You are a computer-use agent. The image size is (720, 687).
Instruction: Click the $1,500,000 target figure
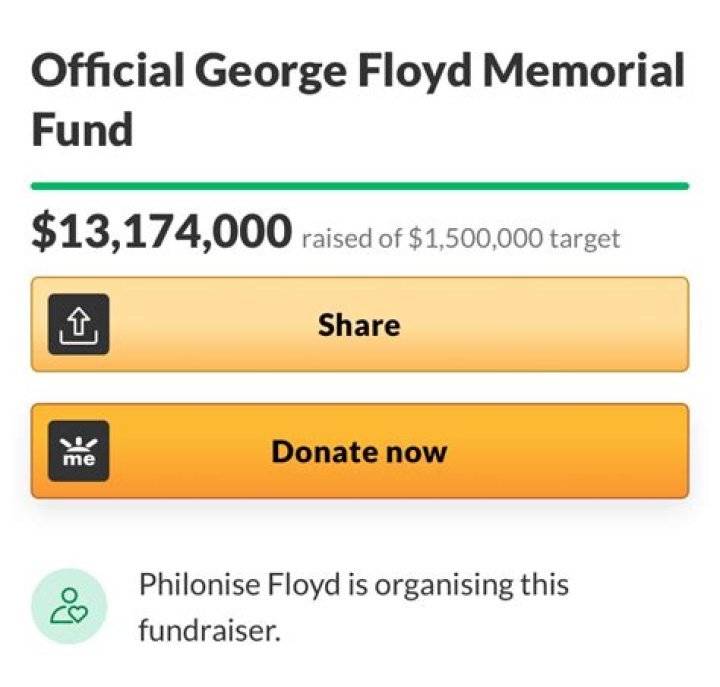(475, 239)
